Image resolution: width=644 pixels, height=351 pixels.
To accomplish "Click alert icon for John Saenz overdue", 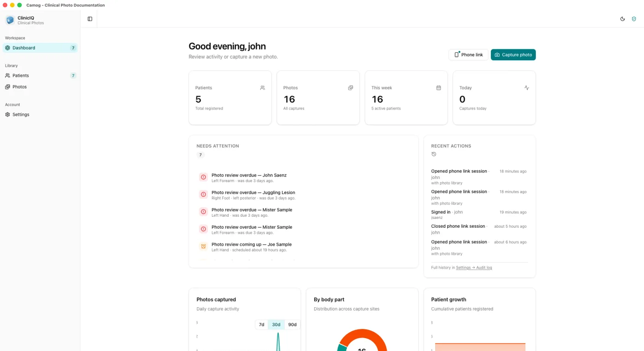I will 203,177.
